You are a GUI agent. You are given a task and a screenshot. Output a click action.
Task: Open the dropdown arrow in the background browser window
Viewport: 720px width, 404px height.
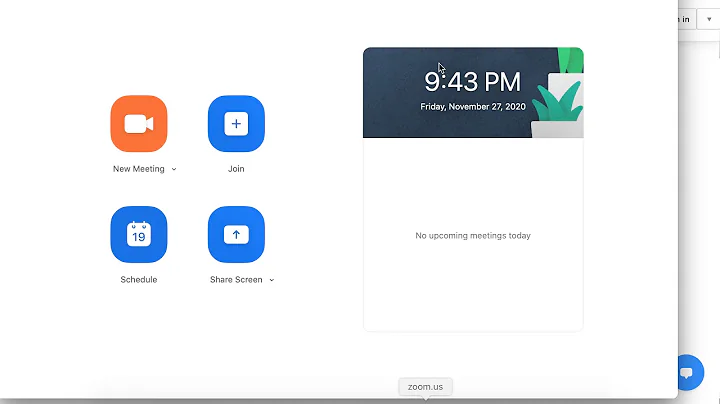(709, 19)
